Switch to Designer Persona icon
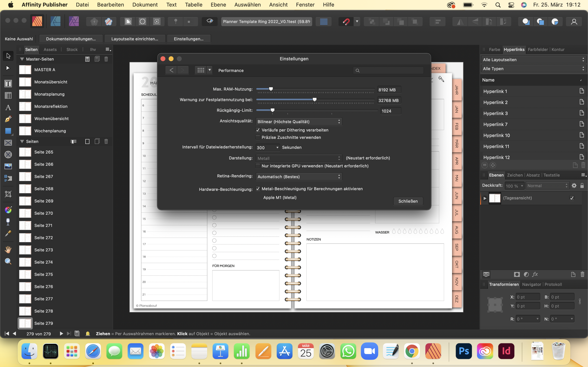The height and width of the screenshot is (367, 588). pyautogui.click(x=55, y=22)
